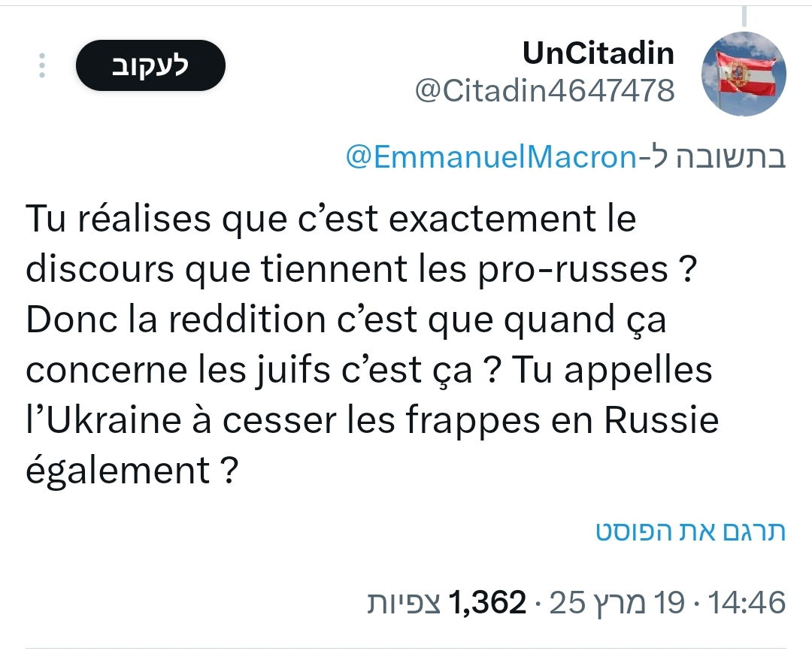
Task: Open the @Citadin4647478 handle
Action: 545,91
